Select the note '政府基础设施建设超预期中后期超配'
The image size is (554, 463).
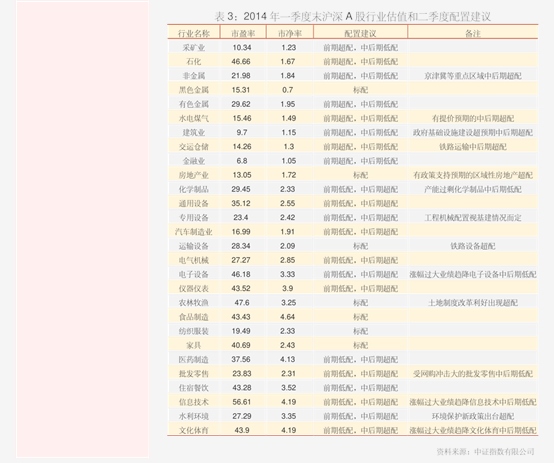point(473,133)
